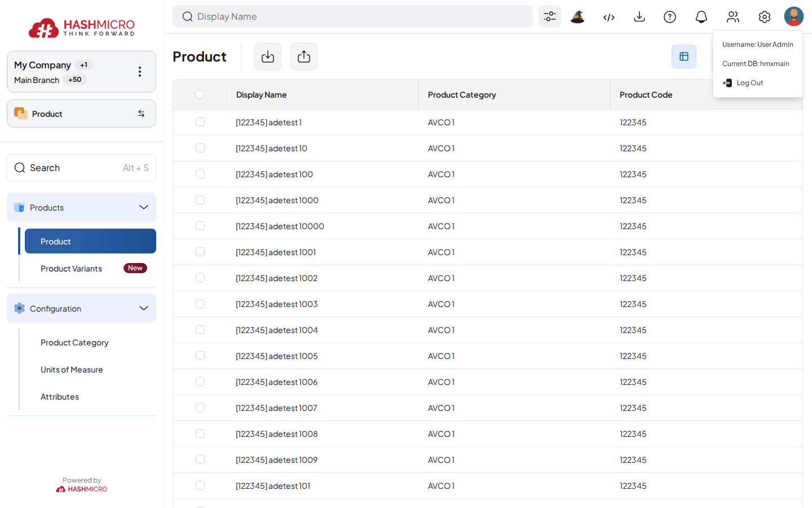Click the +50 branch badge
The height and width of the screenshot is (508, 812).
[75, 80]
